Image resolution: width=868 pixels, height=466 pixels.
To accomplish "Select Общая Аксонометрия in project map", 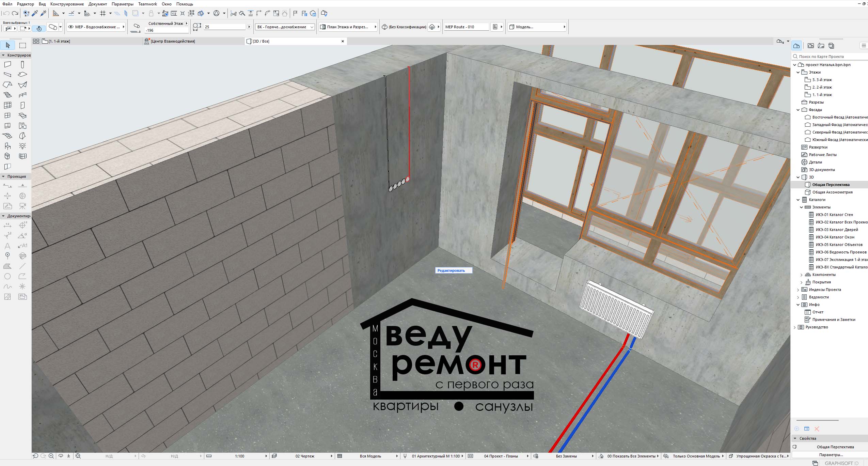I will pyautogui.click(x=832, y=192).
